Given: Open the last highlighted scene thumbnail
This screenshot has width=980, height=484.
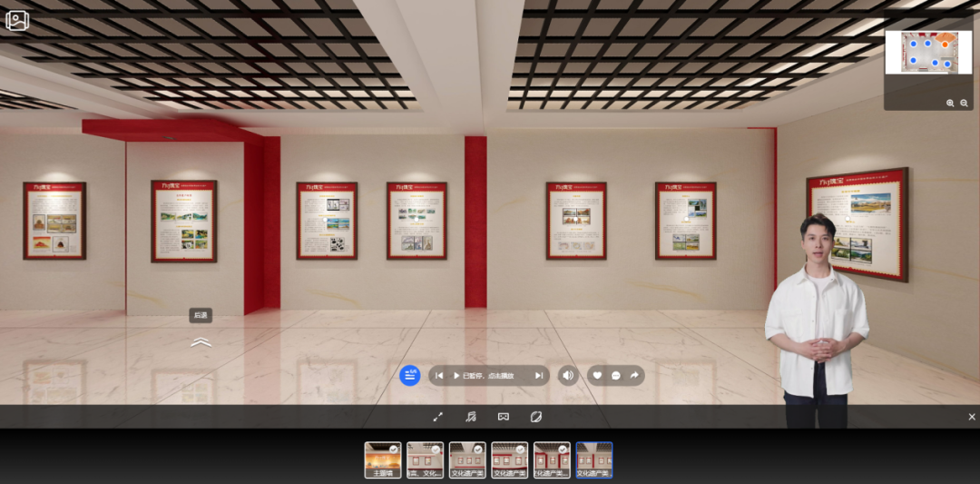Looking at the screenshot, I should click(594, 459).
